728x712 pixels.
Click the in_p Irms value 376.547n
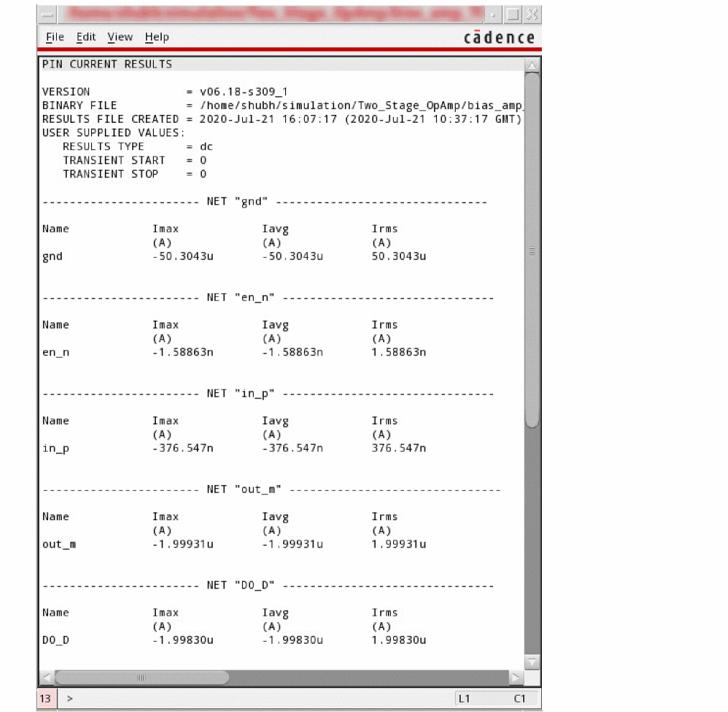[x=398, y=448]
